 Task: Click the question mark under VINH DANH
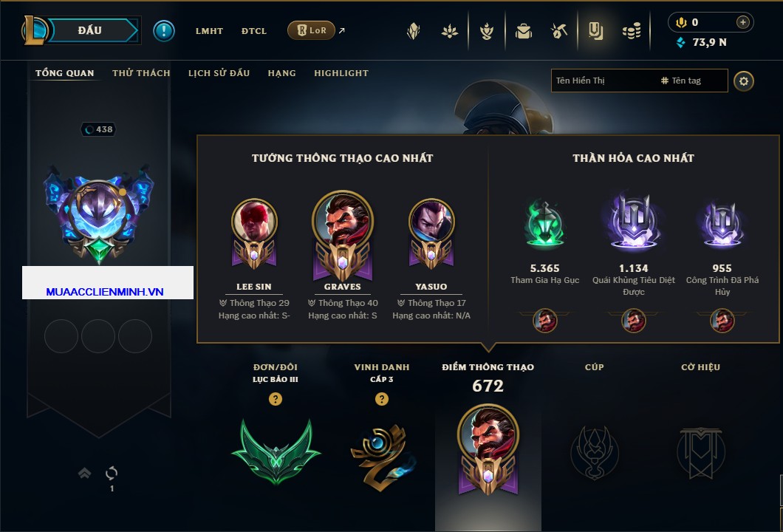[381, 398]
